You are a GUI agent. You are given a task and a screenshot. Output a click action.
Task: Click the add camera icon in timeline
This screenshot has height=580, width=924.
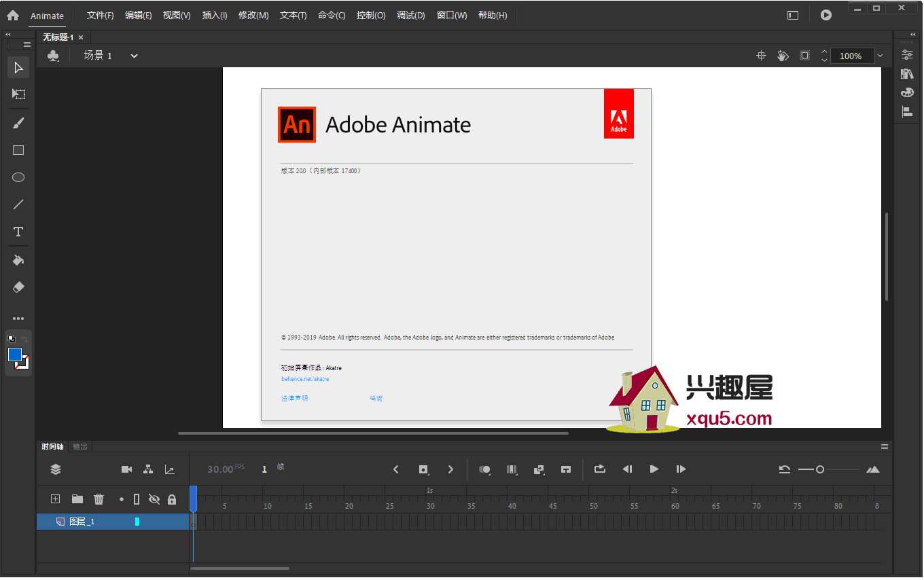point(126,469)
